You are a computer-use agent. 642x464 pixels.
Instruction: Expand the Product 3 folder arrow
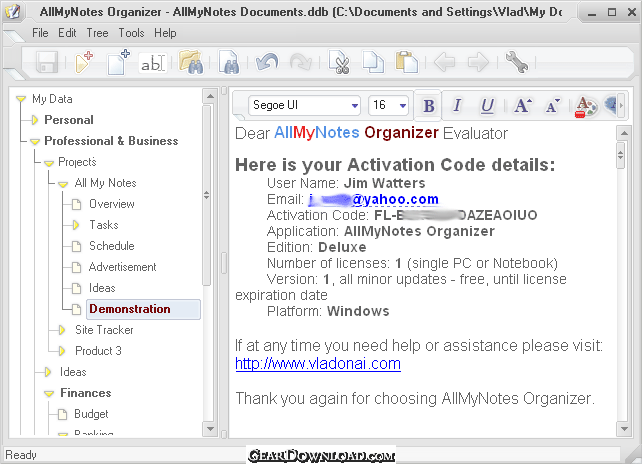(x=62, y=351)
